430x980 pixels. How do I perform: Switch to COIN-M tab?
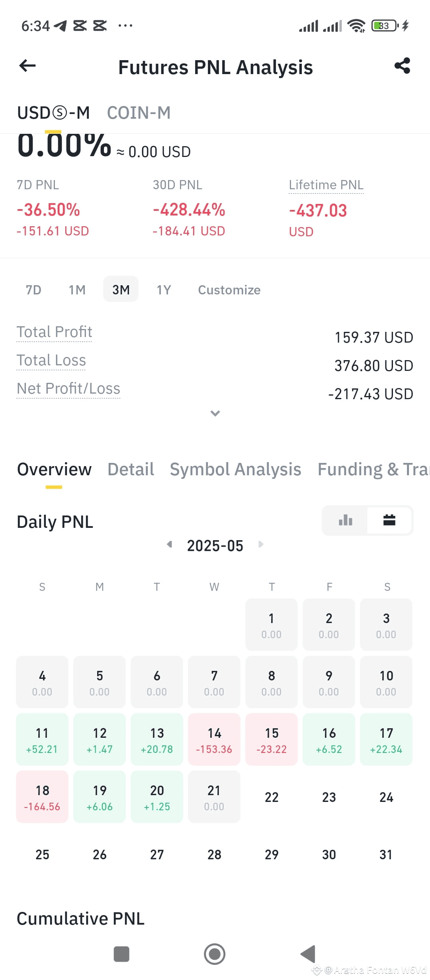[139, 113]
